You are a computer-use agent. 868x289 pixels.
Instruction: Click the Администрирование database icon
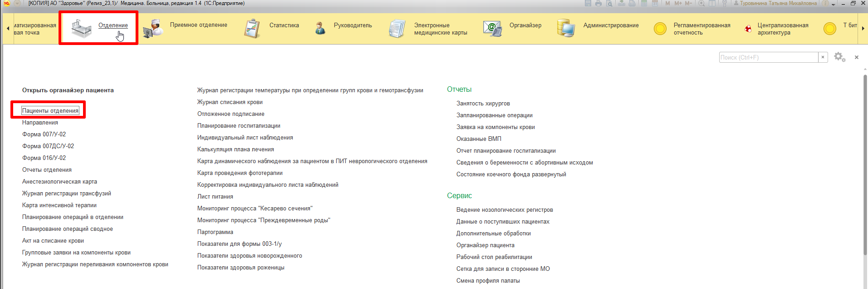pyautogui.click(x=566, y=28)
